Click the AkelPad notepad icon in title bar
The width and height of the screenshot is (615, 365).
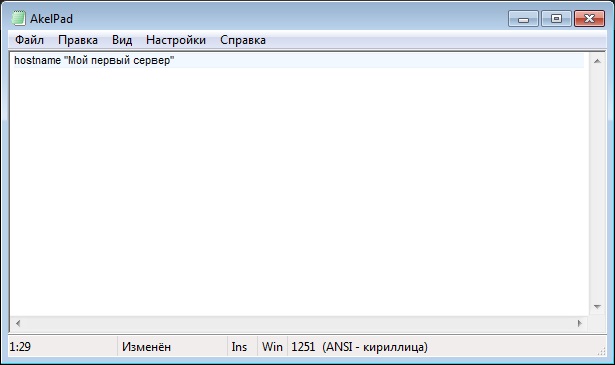(18, 18)
